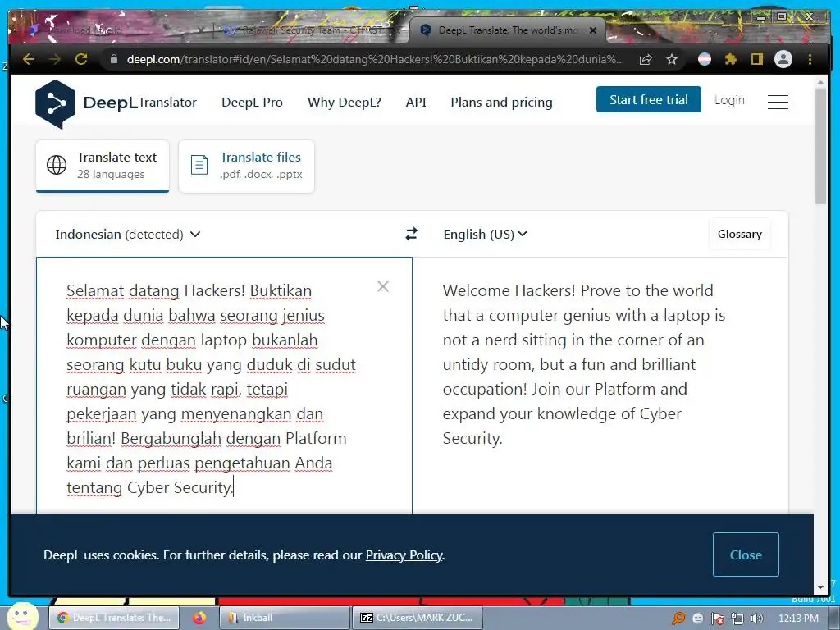Click the Start free trial button
The height and width of the screenshot is (630, 840).
tap(649, 99)
